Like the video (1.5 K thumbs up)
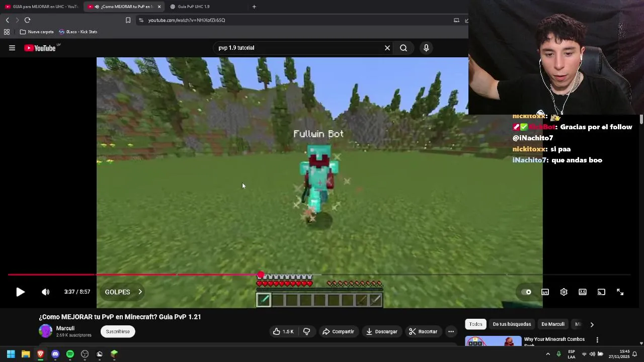This screenshot has height=362, width=644. pos(283,332)
